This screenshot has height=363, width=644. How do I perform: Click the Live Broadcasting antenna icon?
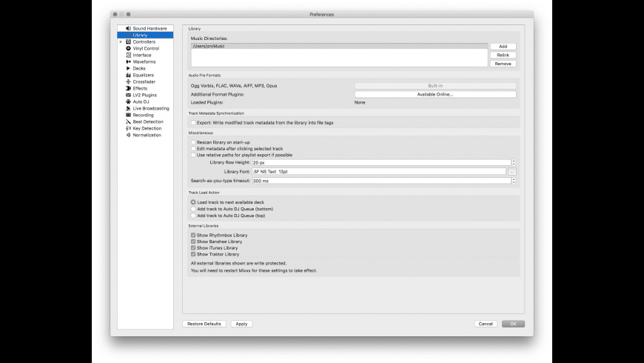(128, 108)
